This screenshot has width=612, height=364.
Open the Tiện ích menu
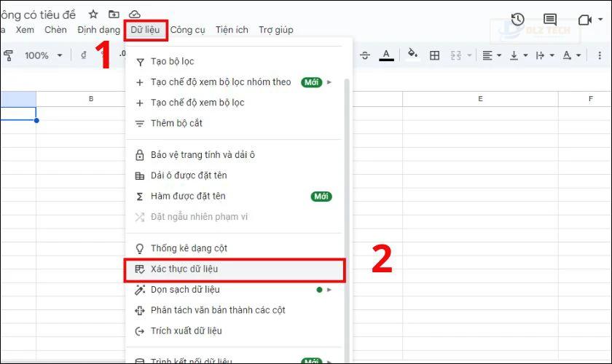pyautogui.click(x=232, y=30)
